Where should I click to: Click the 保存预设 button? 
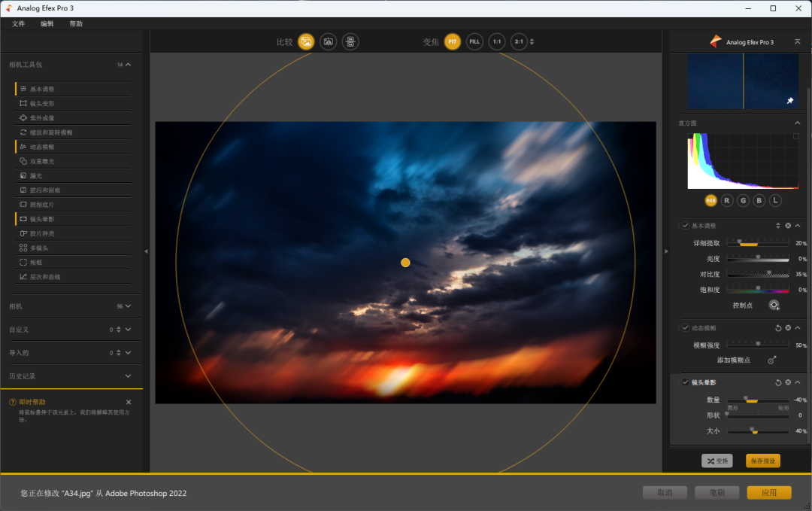pos(762,461)
